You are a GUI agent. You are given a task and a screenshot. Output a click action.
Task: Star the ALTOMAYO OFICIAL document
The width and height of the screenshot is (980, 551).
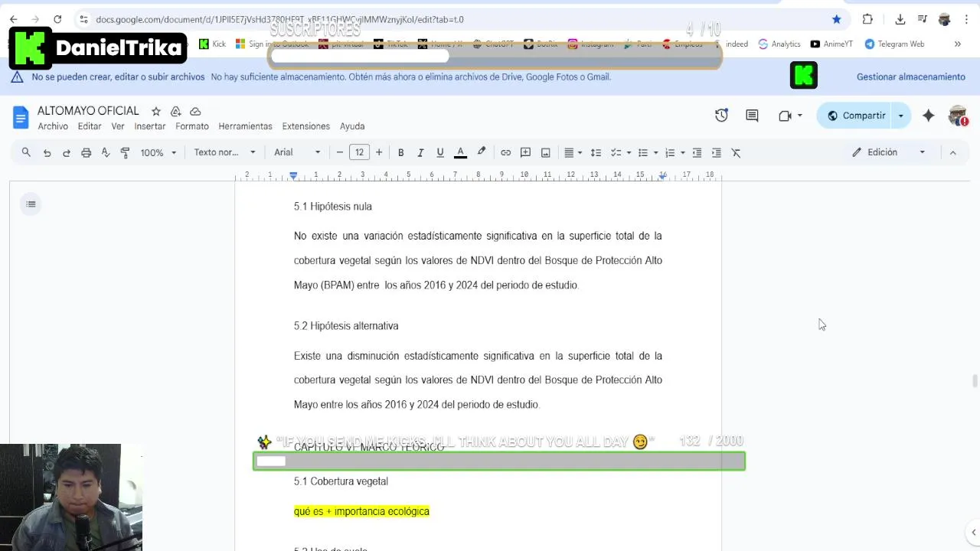tap(156, 111)
